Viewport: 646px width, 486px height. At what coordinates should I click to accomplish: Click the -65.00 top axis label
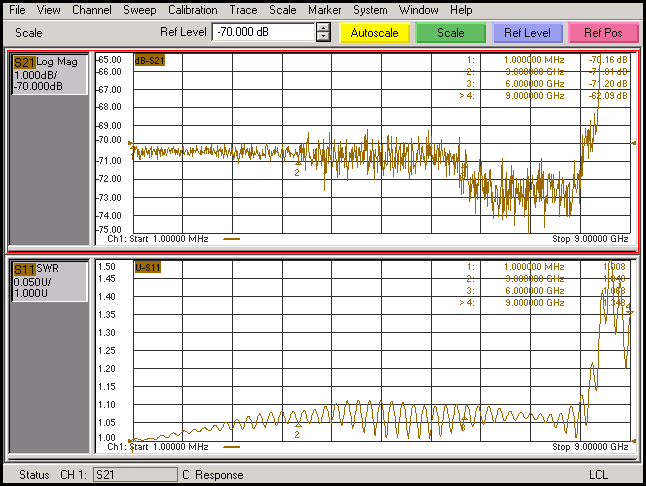coord(110,60)
